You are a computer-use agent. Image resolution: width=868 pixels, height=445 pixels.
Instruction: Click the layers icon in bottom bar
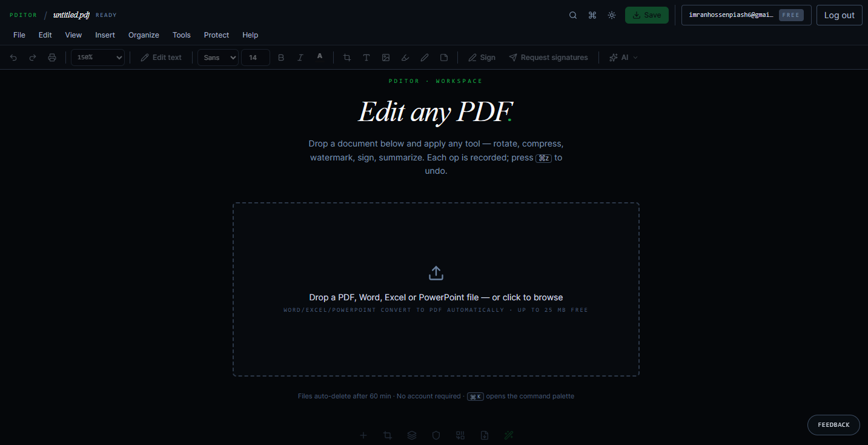[412, 435]
